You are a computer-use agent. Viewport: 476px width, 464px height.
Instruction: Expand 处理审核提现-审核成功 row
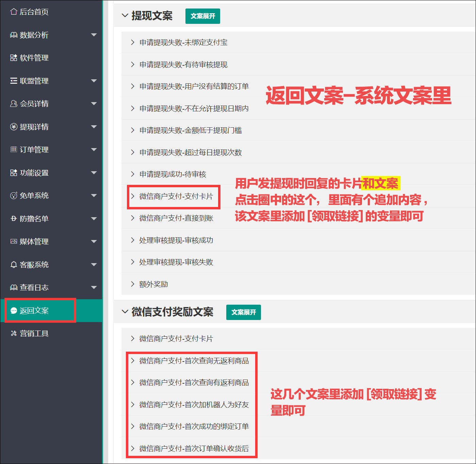point(298,240)
